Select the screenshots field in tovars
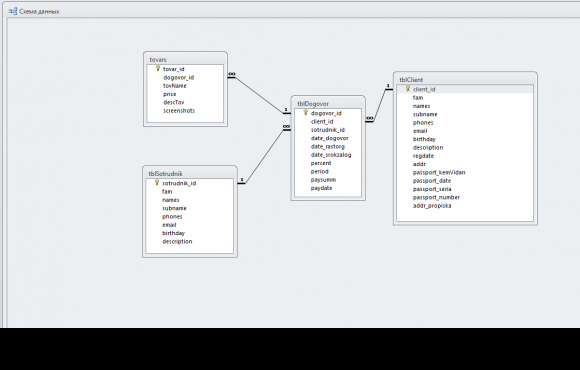 pyautogui.click(x=179, y=111)
